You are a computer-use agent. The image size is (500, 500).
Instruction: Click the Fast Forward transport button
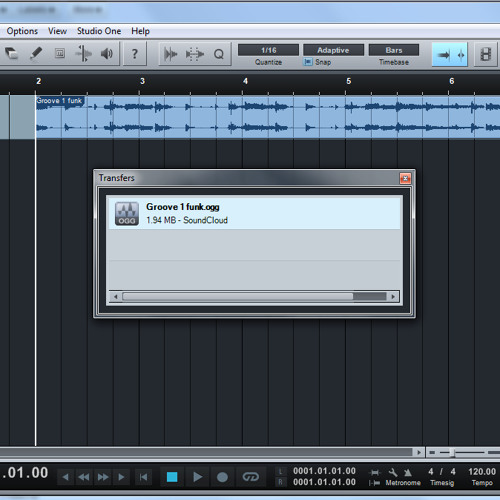coord(103,477)
